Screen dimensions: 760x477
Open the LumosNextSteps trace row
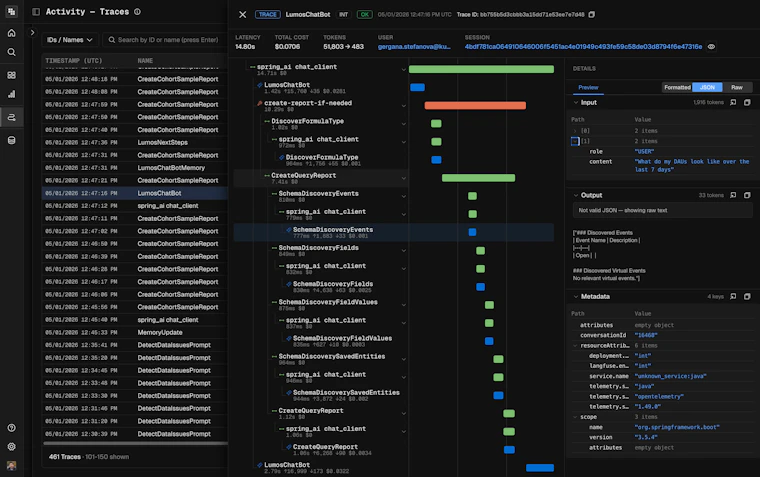pyautogui.click(x=135, y=143)
